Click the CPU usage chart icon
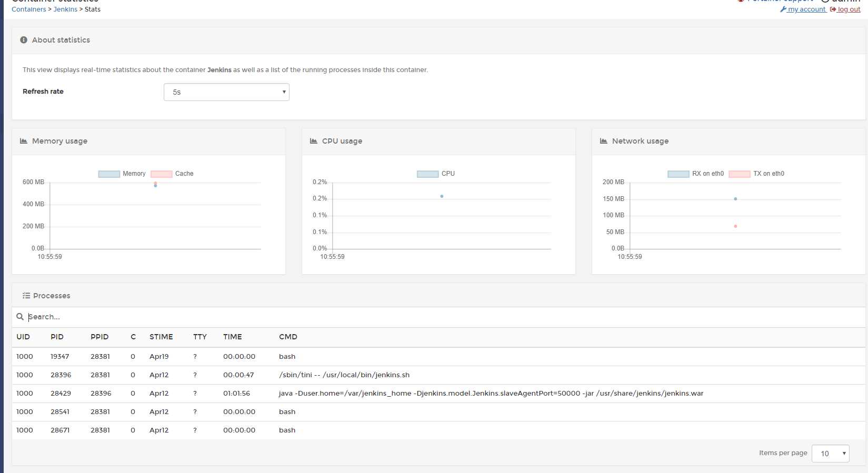868x473 pixels. tap(314, 141)
